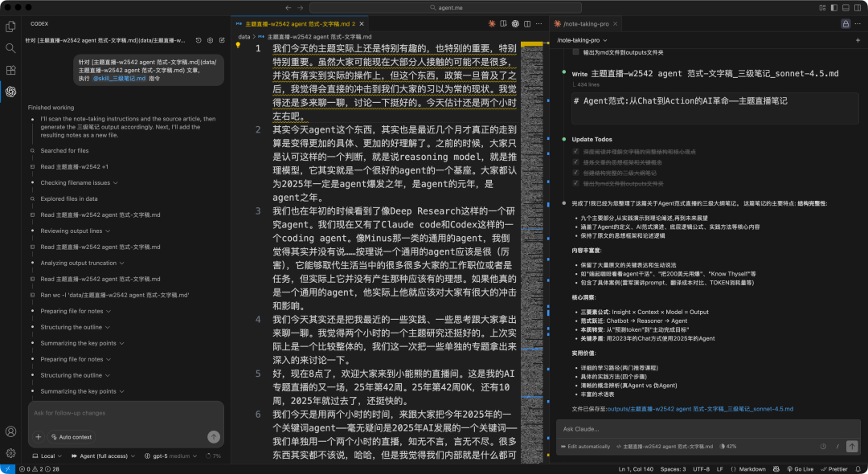Screen dimensions: 868x474
Task: Focus the 'Ask for follow-up changes' input
Action: [x=126, y=413]
